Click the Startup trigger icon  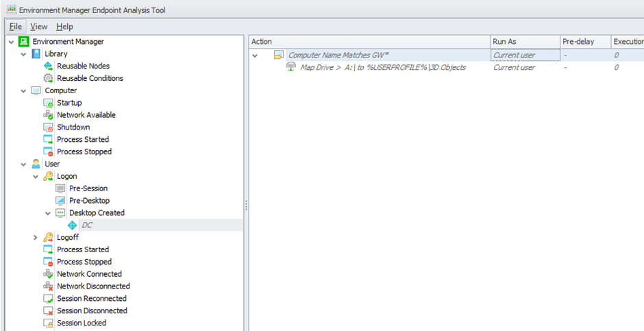pos(49,103)
